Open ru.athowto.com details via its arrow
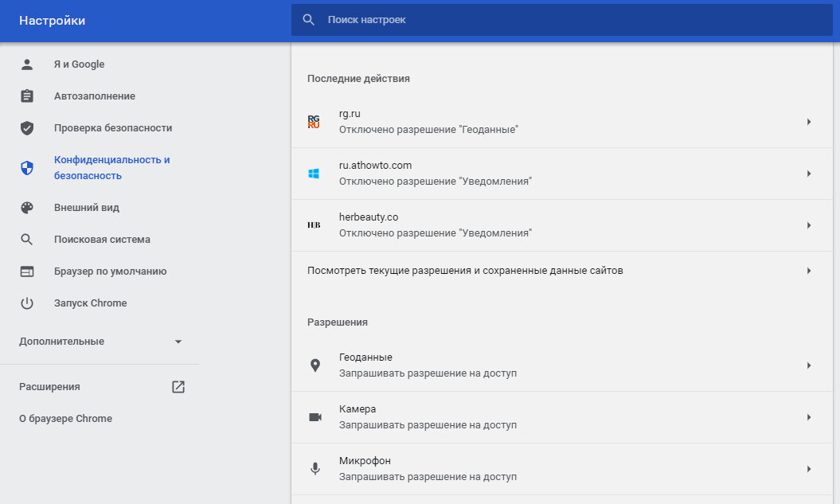This screenshot has height=504, width=840. [809, 174]
